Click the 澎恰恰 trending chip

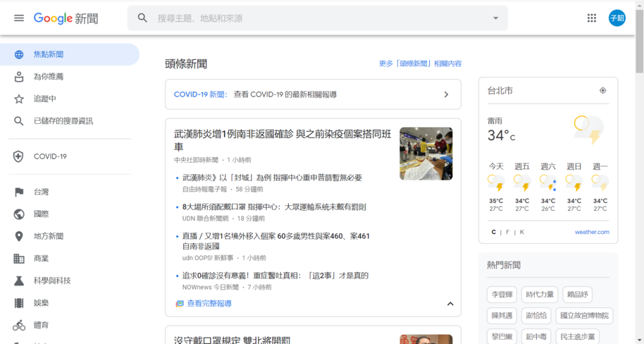pyautogui.click(x=536, y=316)
